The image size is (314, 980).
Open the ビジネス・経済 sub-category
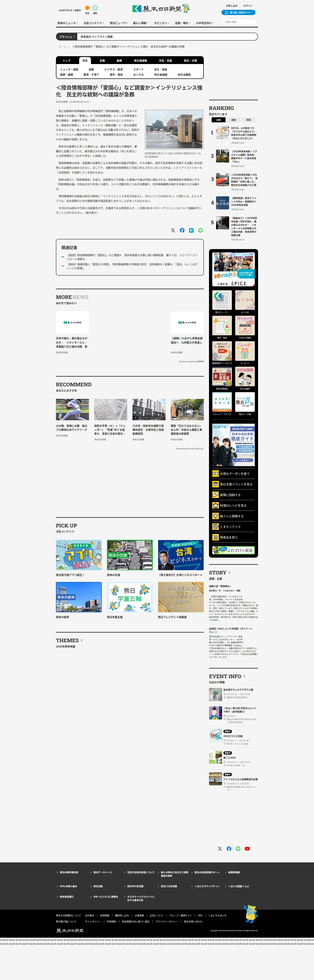[113, 70]
